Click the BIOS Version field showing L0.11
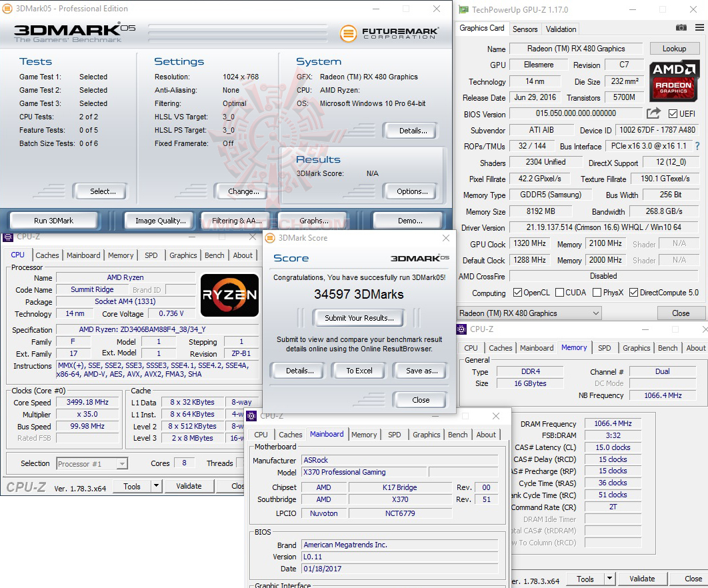 pyautogui.click(x=399, y=557)
